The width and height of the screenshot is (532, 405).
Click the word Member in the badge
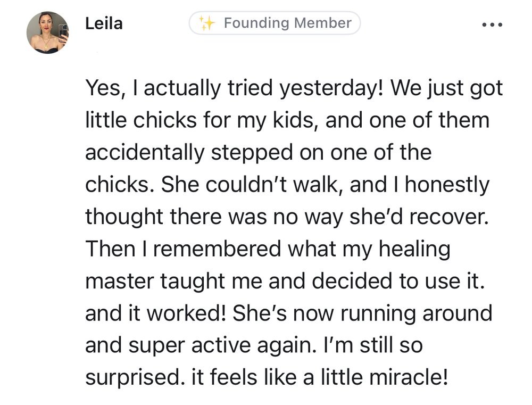click(x=323, y=23)
